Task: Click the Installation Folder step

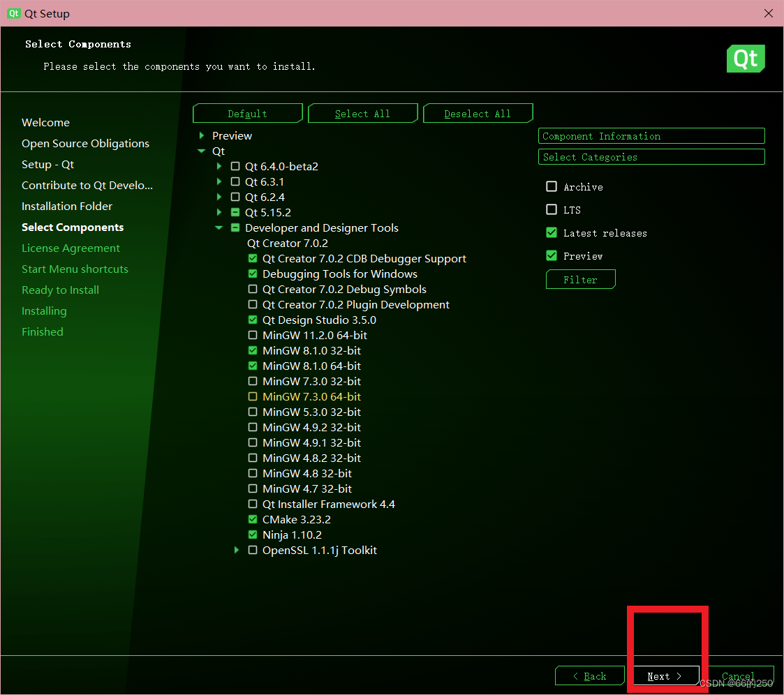Action: (x=67, y=207)
